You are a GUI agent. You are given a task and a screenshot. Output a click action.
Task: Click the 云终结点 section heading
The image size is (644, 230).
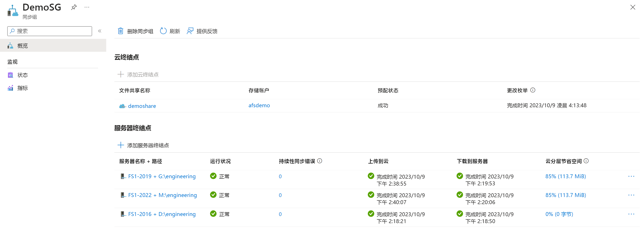[126, 57]
